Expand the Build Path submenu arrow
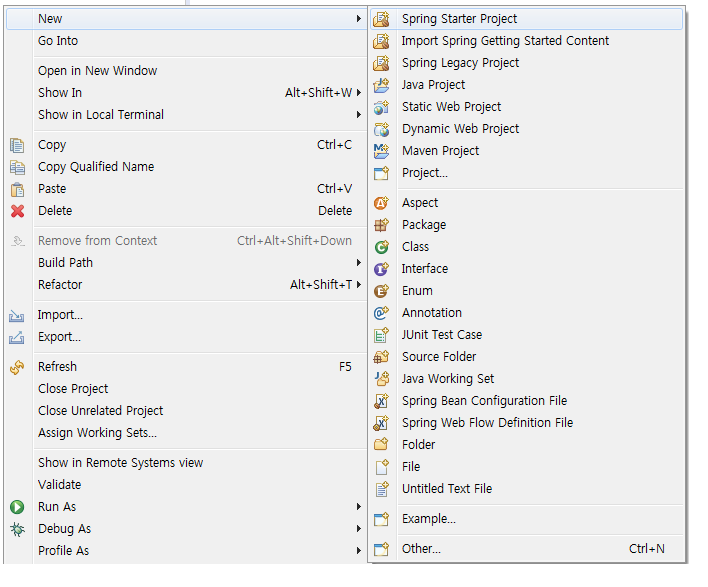 [359, 262]
